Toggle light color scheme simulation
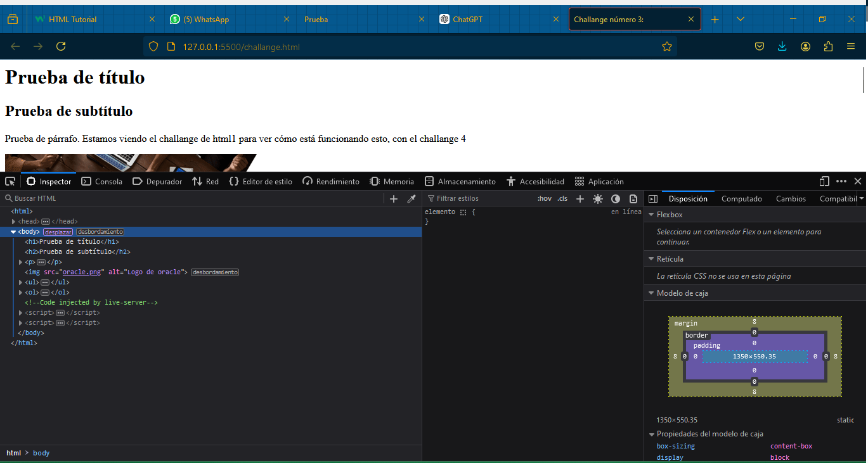 (598, 198)
